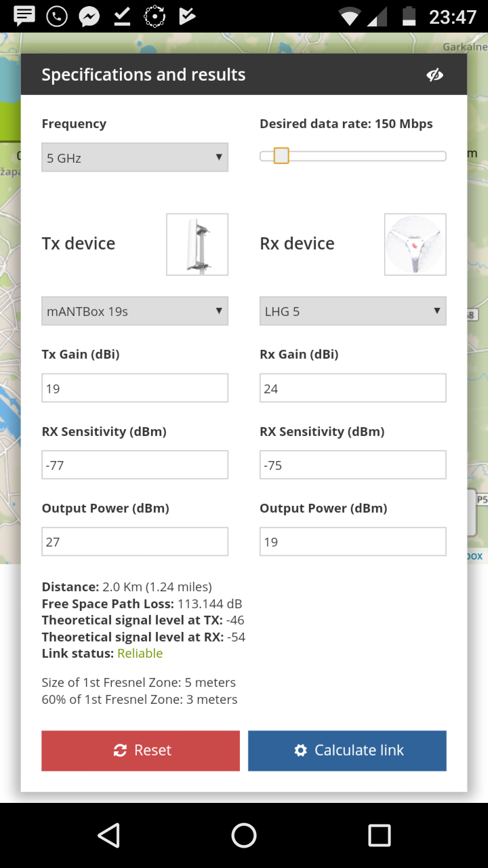Tap the Android recent apps button

[x=380, y=835]
